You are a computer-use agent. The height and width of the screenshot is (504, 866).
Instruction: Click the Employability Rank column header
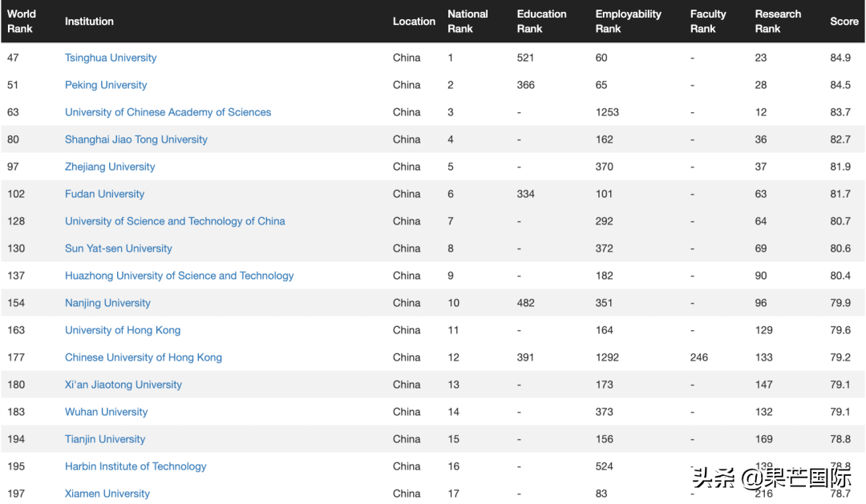click(x=628, y=21)
